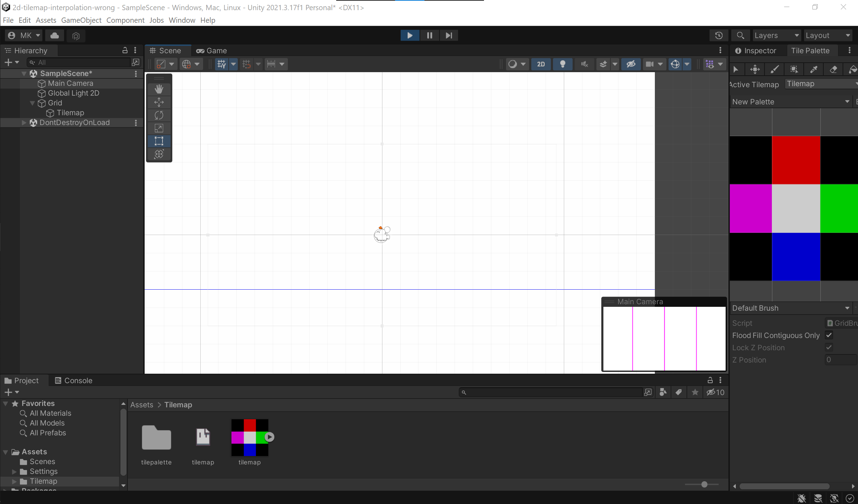Click the Unity cloud services icon
Image resolution: width=858 pixels, height=504 pixels.
55,35
